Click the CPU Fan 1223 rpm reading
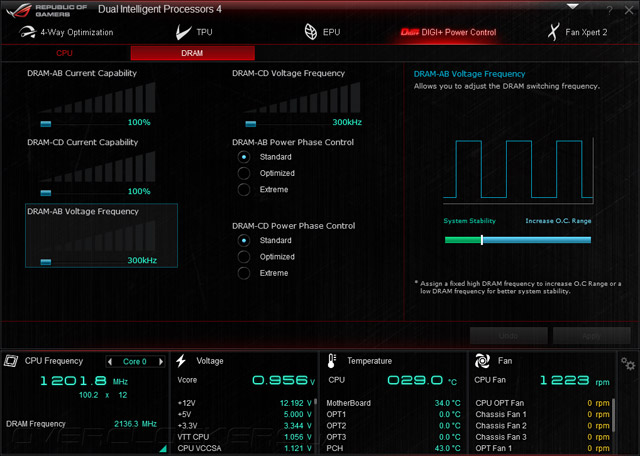640x456 pixels. coord(574,380)
